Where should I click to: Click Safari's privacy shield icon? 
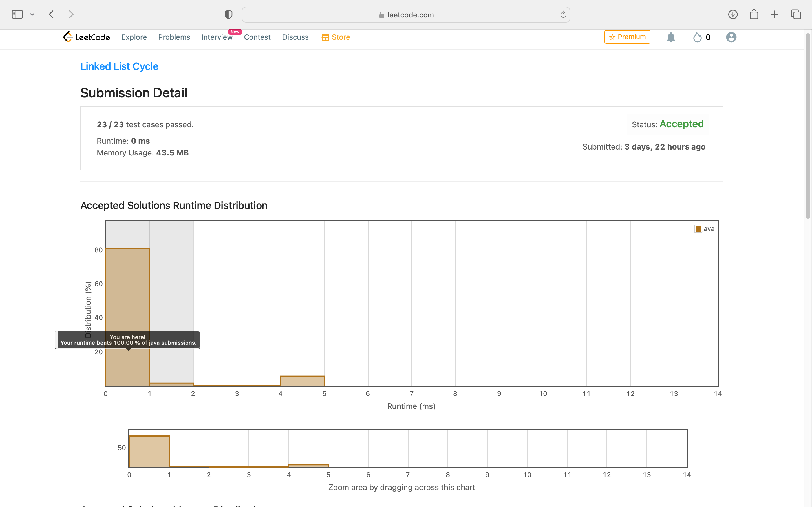pyautogui.click(x=228, y=14)
